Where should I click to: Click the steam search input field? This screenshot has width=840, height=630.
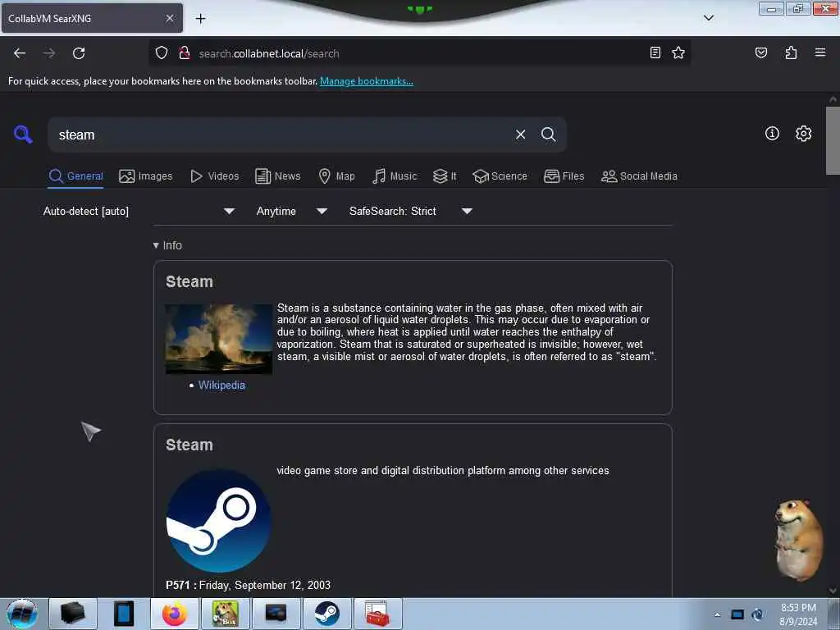click(x=279, y=135)
